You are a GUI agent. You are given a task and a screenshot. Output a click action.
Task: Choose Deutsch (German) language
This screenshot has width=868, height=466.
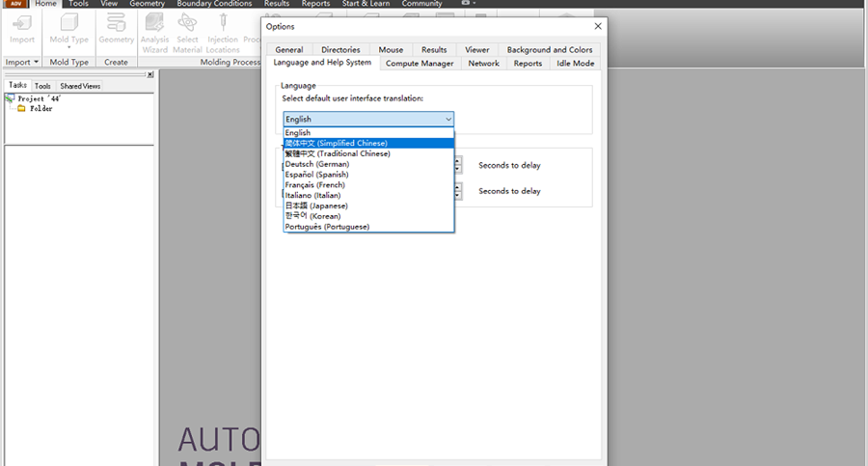[368, 164]
